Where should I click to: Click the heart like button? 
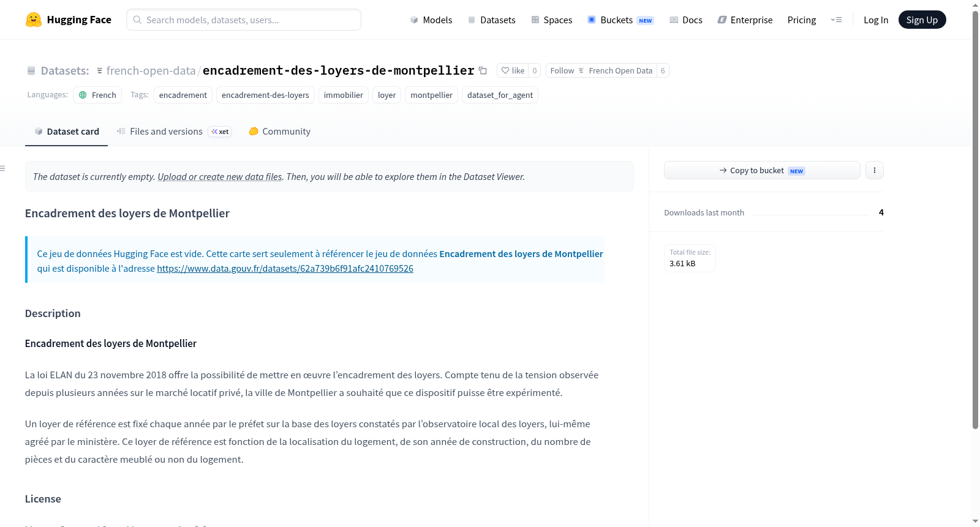(513, 70)
